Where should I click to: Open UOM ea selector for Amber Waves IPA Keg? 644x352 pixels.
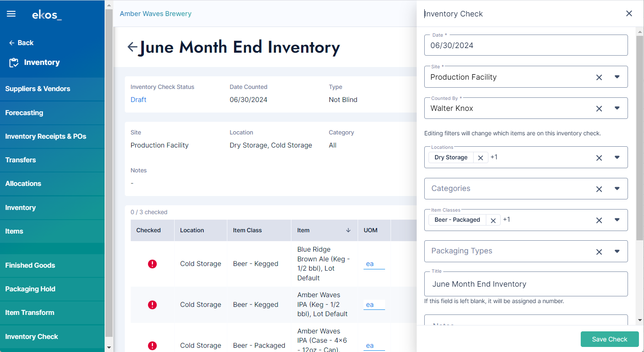pos(374,305)
